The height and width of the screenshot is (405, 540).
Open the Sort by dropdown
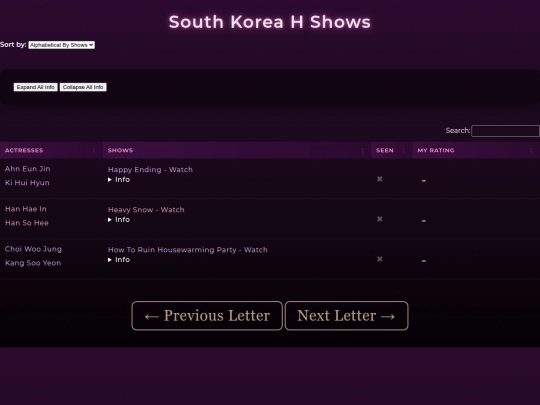pos(62,45)
